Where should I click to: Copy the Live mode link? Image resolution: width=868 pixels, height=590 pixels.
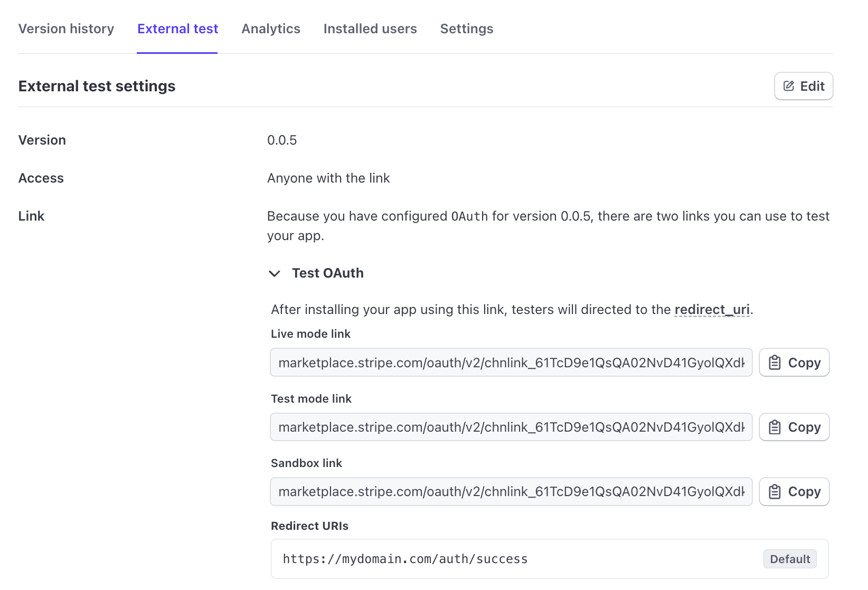click(794, 363)
